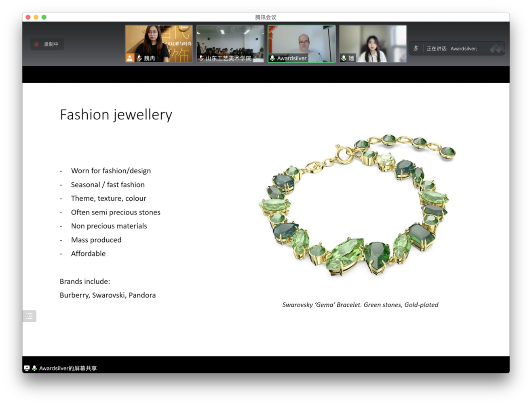Image resolution: width=532 pixels, height=405 pixels.
Task: Click the red recording indicator icon
Action: 36,44
